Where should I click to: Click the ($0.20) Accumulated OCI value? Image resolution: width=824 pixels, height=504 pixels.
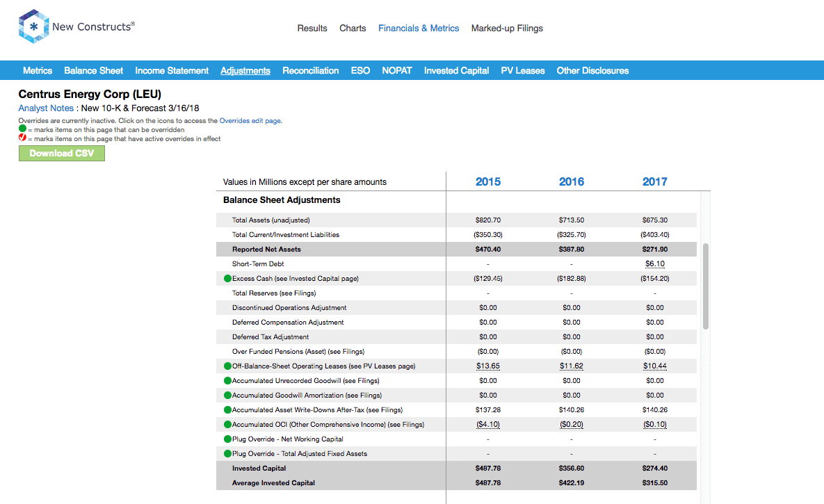(572, 425)
